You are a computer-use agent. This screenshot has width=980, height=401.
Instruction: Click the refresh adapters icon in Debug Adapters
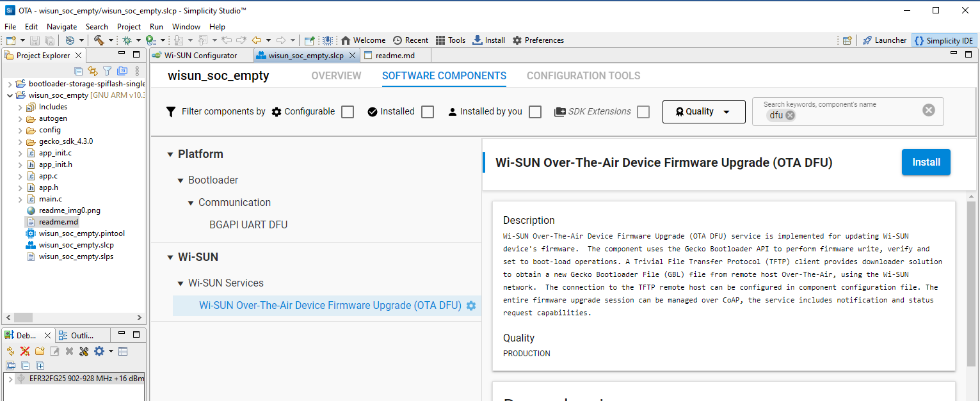[x=10, y=351]
